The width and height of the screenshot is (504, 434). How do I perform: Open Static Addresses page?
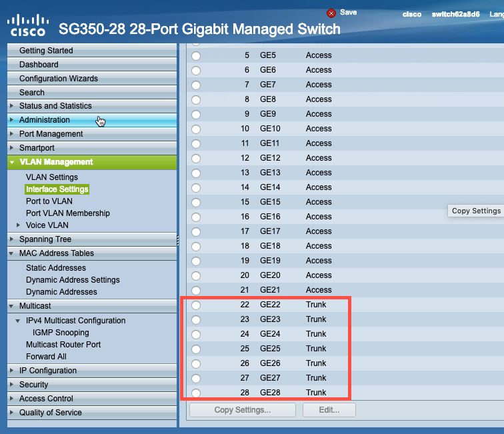[x=56, y=268]
